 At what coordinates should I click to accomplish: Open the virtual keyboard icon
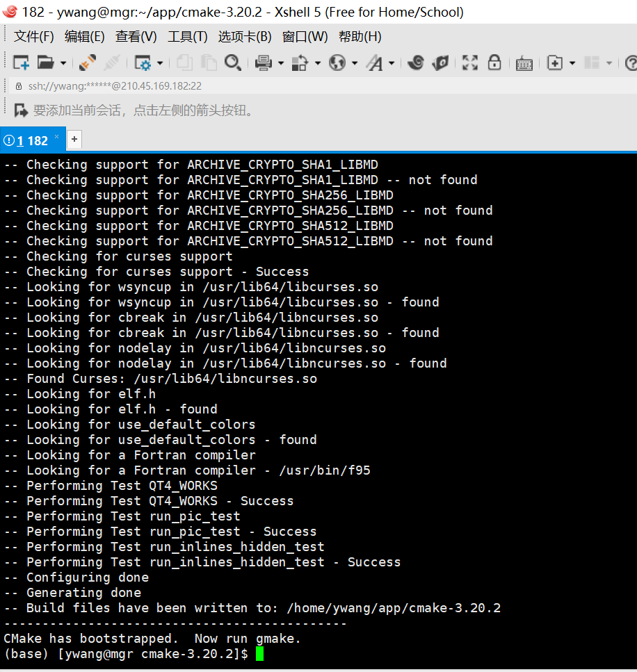[x=524, y=63]
